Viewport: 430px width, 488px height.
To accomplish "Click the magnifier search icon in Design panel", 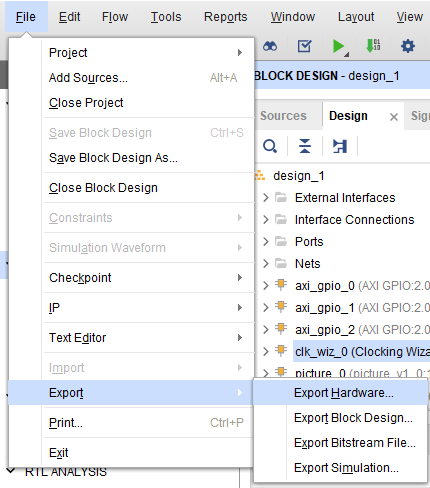I will click(x=270, y=146).
